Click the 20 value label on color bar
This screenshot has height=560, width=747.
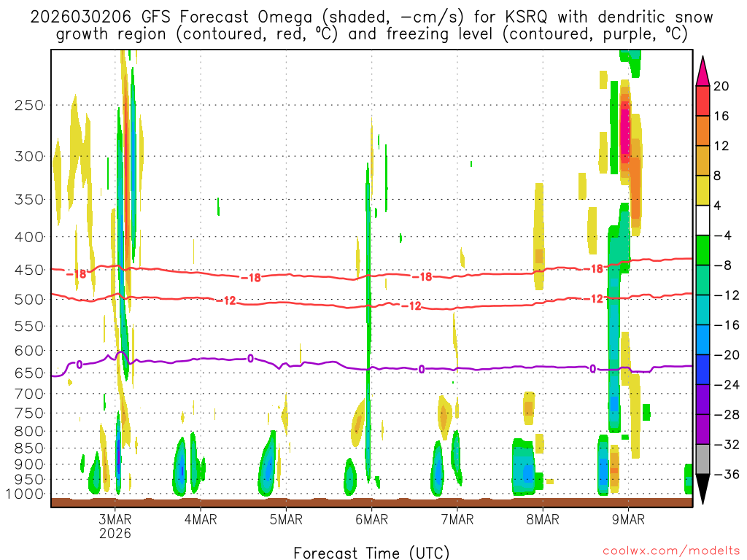point(721,86)
